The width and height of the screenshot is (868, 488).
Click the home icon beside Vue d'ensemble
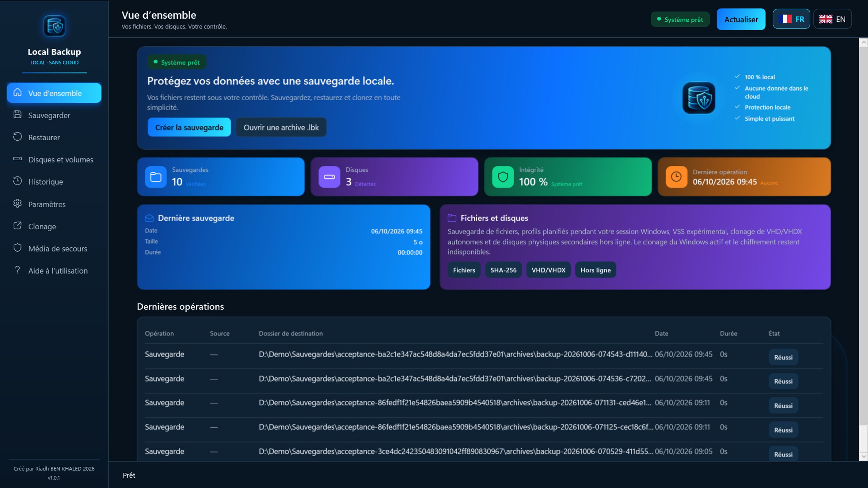(x=17, y=92)
